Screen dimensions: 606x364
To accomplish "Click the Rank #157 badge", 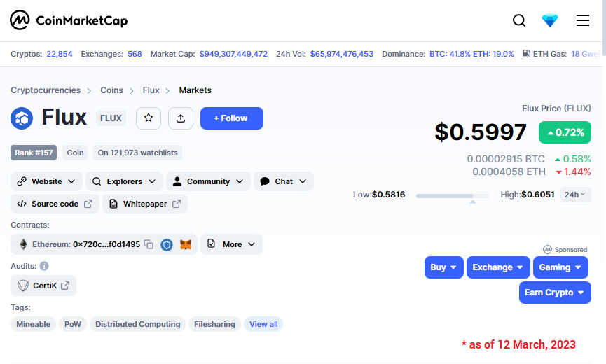I will tap(34, 153).
